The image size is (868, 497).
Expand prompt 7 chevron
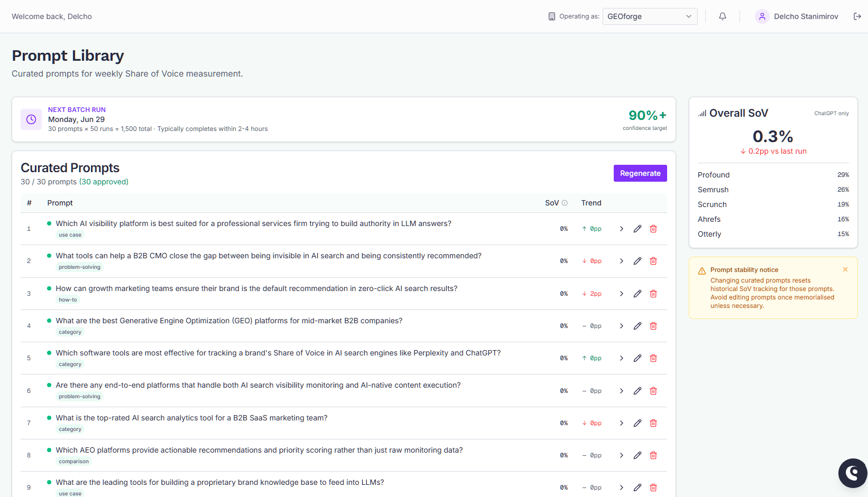[622, 423]
